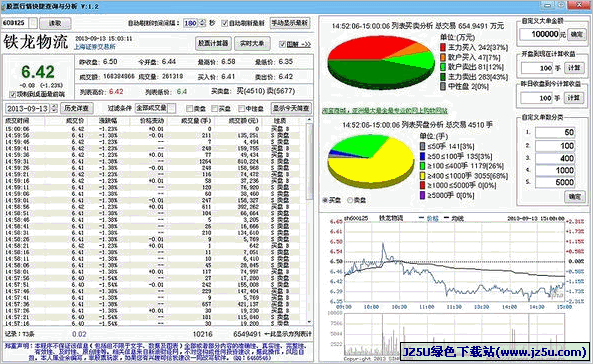593x364 pixels.
Task: Click the dark green 主力卖出 legend swatch
Action: (443, 77)
